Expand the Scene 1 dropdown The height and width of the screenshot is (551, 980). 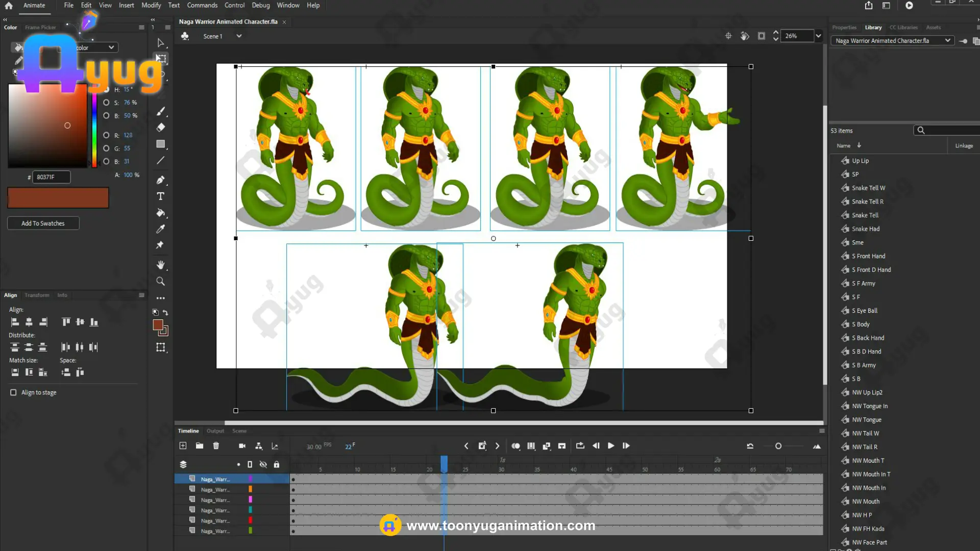pos(238,36)
